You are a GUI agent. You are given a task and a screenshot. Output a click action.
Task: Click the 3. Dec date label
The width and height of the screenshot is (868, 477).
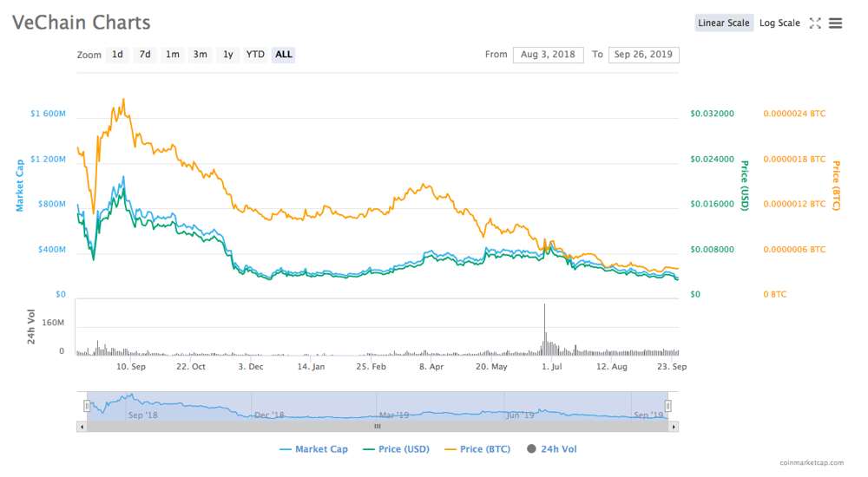pos(251,366)
